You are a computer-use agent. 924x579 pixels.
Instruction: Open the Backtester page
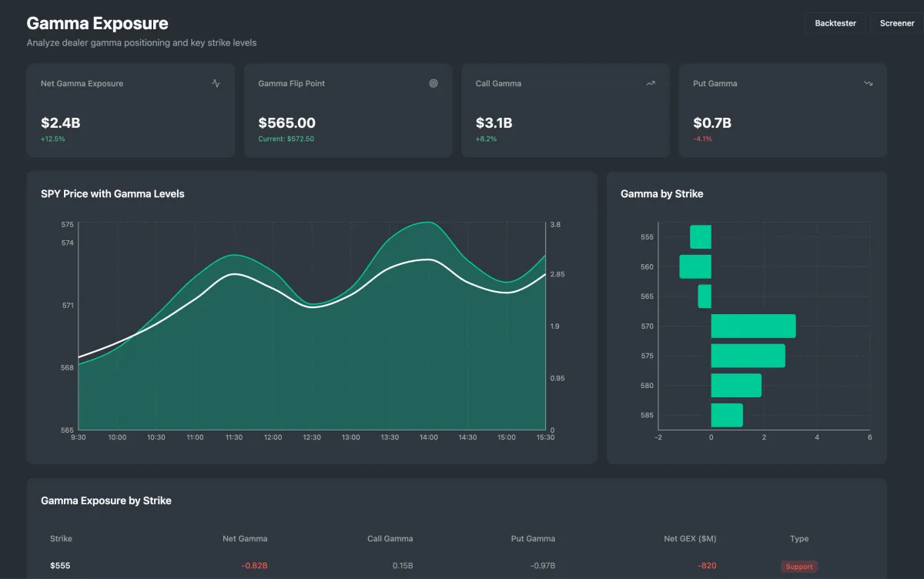835,23
